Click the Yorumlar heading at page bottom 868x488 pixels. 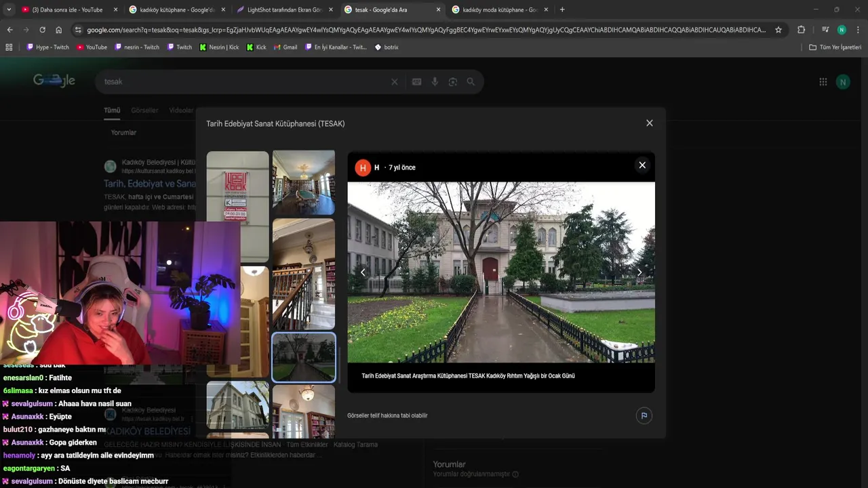450,464
